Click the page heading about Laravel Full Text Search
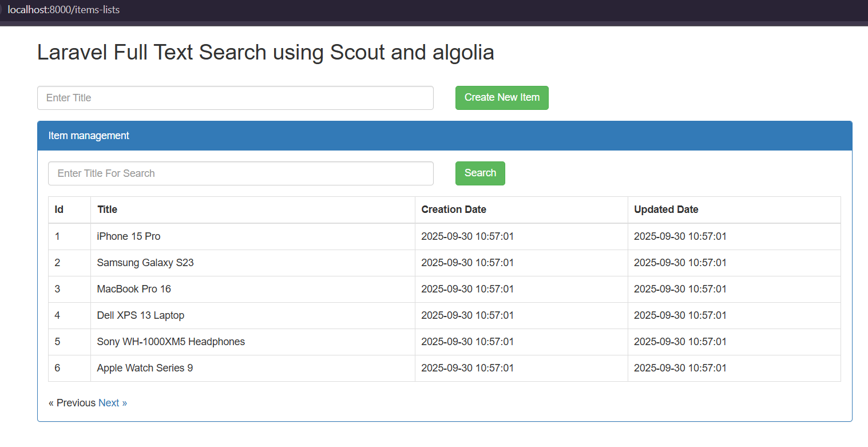868x447 pixels. tap(265, 52)
